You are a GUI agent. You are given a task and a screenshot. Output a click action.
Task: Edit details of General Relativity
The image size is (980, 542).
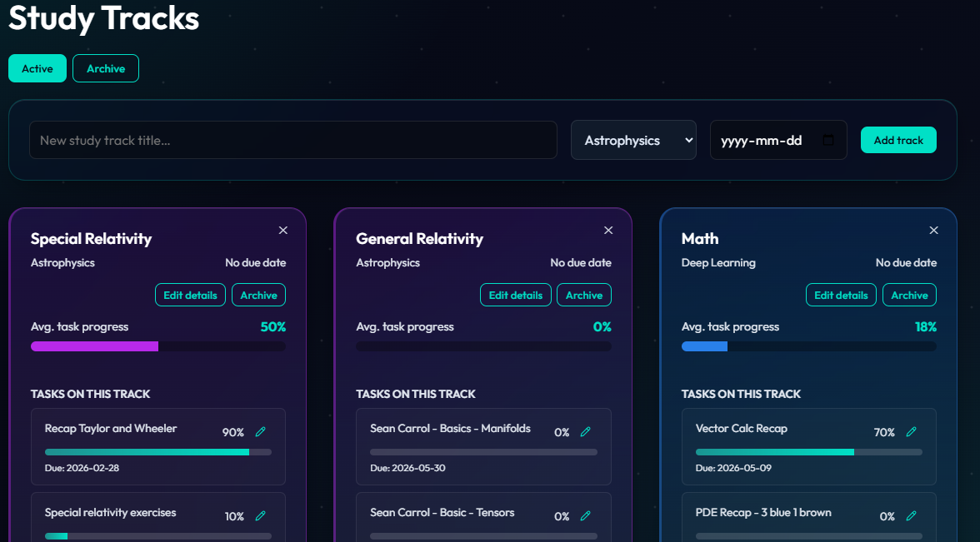point(516,295)
